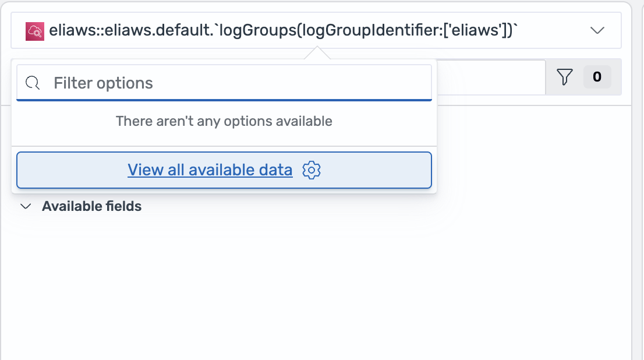Follow the View all available data link
This screenshot has width=644, height=360.
tap(210, 170)
